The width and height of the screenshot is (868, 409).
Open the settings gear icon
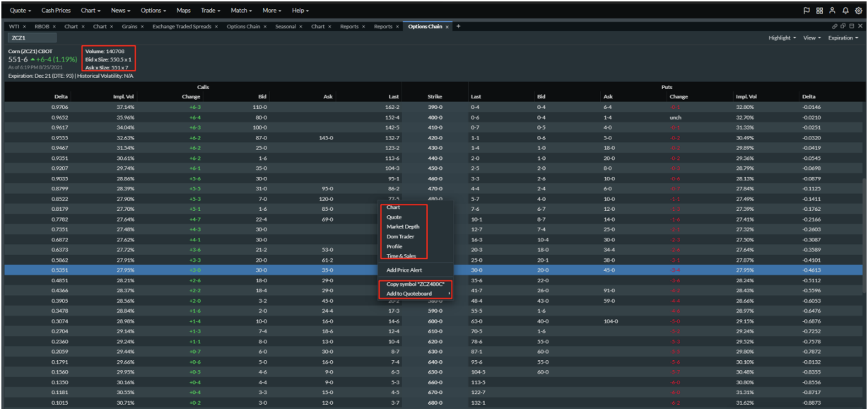click(x=860, y=11)
